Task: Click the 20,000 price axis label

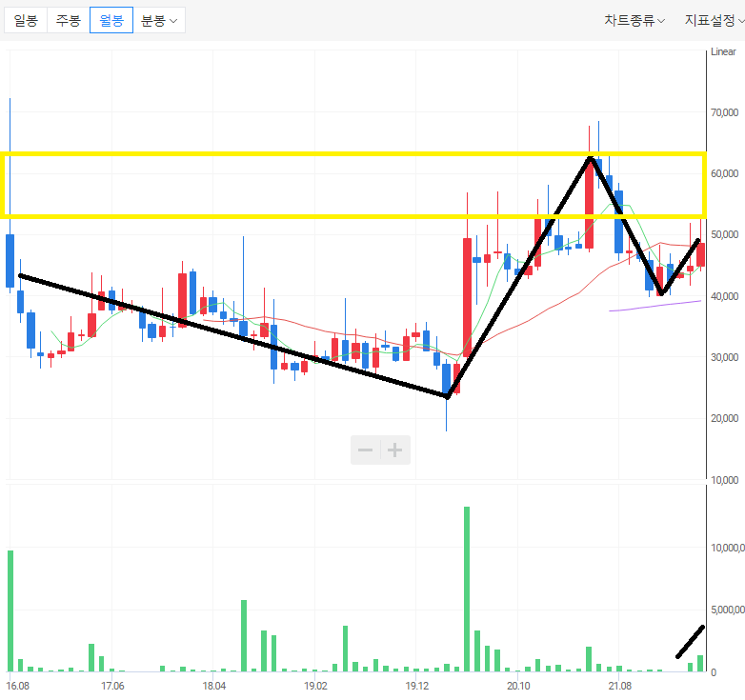Action: tap(725, 418)
